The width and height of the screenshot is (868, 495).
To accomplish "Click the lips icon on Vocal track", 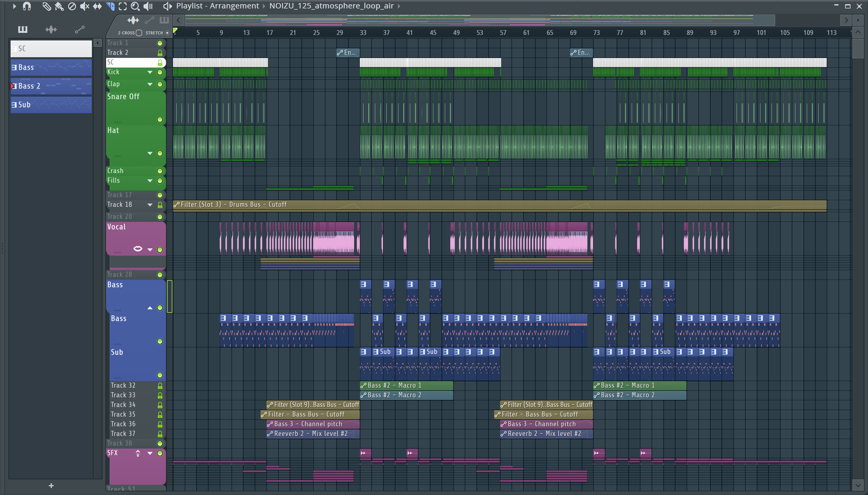I will pos(138,249).
